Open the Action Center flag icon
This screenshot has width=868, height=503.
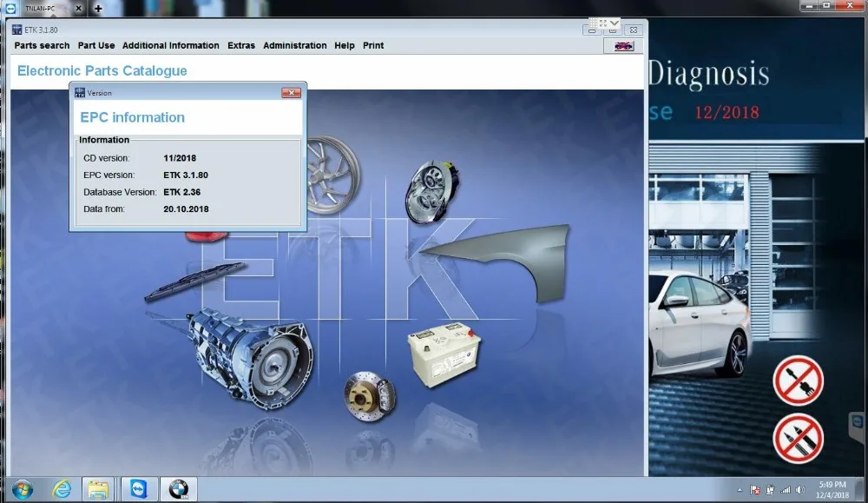tap(754, 490)
